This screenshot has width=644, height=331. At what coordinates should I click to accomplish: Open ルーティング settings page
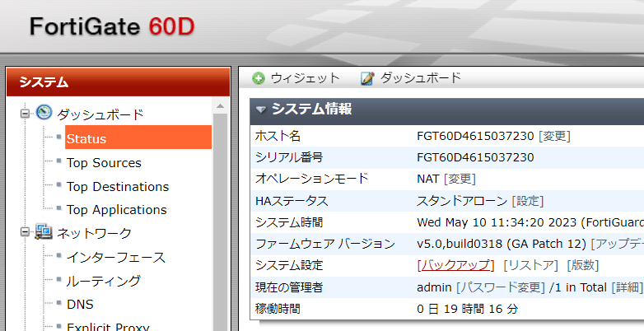pos(104,281)
